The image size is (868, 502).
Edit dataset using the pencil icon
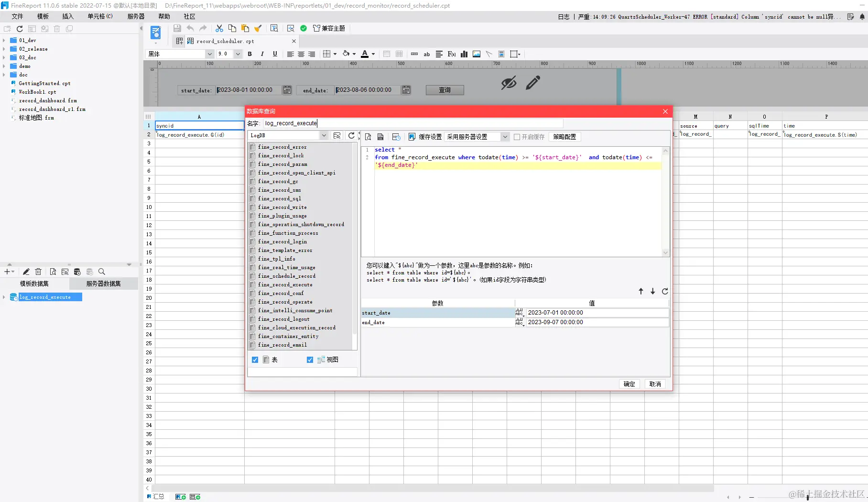(27, 272)
